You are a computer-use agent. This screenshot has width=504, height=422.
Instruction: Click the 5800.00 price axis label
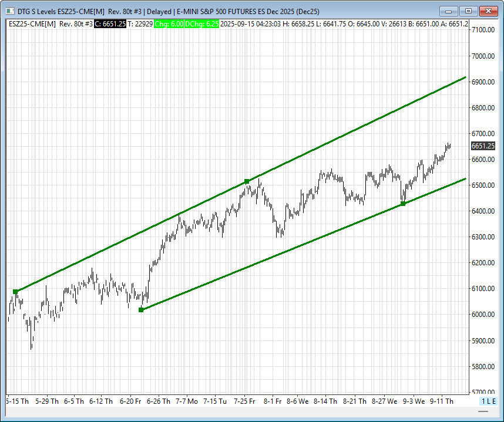point(483,366)
